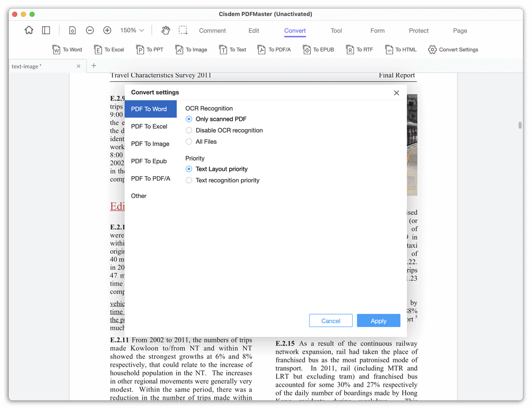Image resolution: width=532 pixels, height=409 pixels.
Task: Activate the rectangular selection tool
Action: pyautogui.click(x=183, y=30)
